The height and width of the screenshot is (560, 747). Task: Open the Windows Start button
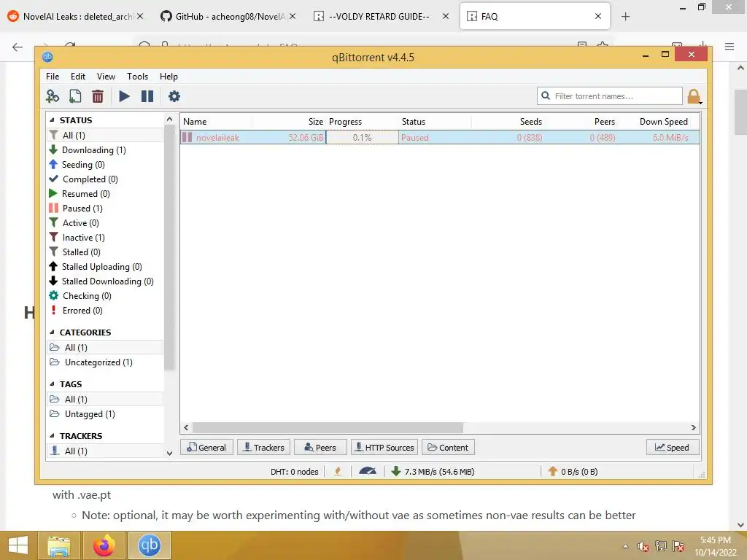18,545
